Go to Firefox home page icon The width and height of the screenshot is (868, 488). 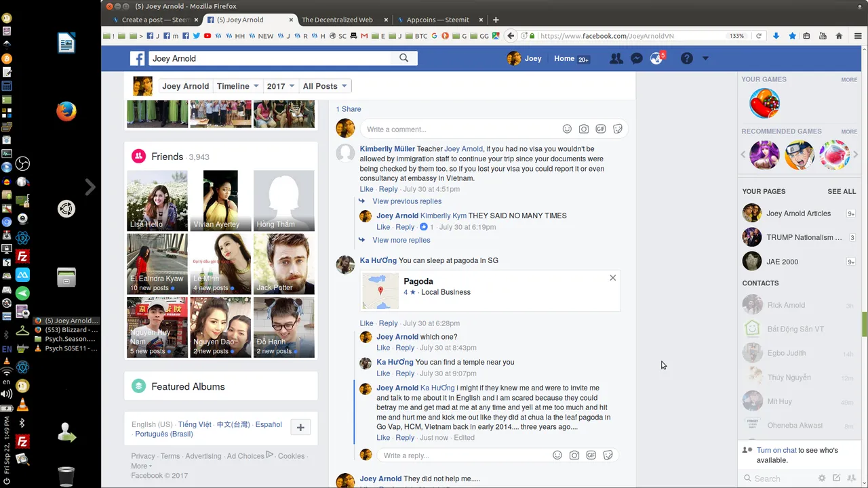pyautogui.click(x=839, y=36)
